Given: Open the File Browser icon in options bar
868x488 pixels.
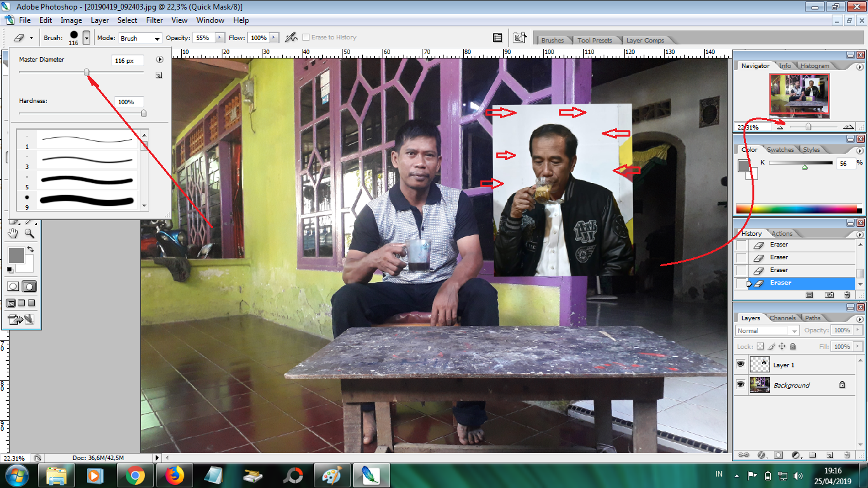Looking at the screenshot, I should [x=520, y=37].
